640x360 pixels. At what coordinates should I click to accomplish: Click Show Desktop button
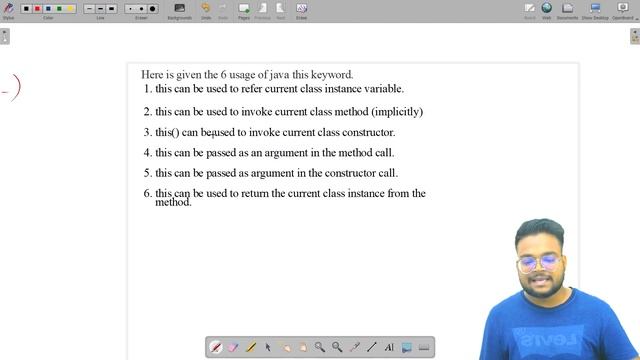coord(595,10)
